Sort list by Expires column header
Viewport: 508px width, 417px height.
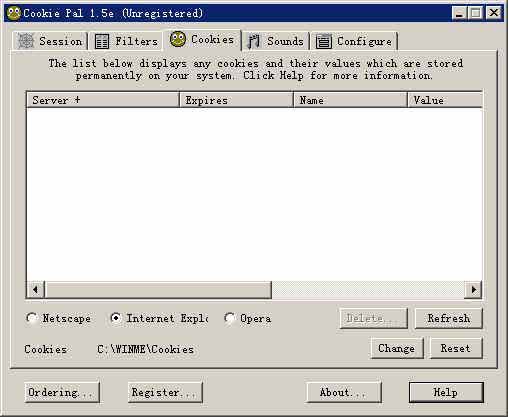pyautogui.click(x=236, y=100)
